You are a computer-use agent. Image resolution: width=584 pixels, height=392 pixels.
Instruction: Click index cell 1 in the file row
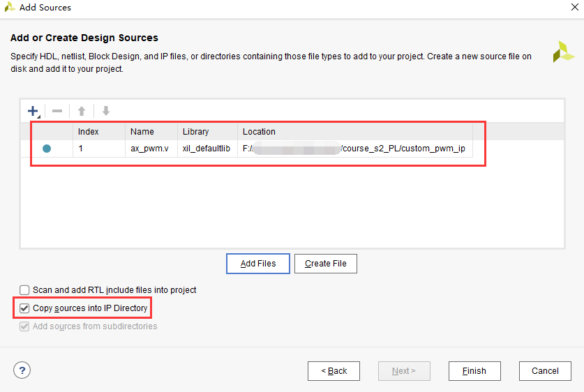tap(99, 149)
